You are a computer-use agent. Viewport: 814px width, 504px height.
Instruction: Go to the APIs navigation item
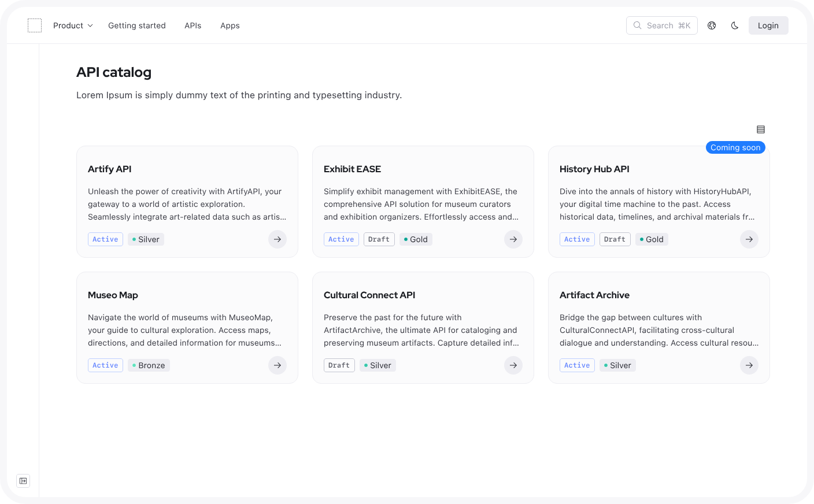[x=193, y=25]
